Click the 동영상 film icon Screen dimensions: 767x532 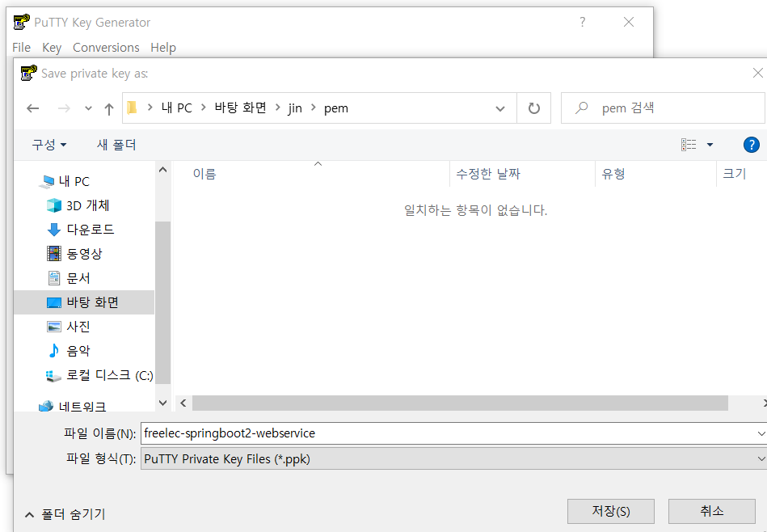54,254
